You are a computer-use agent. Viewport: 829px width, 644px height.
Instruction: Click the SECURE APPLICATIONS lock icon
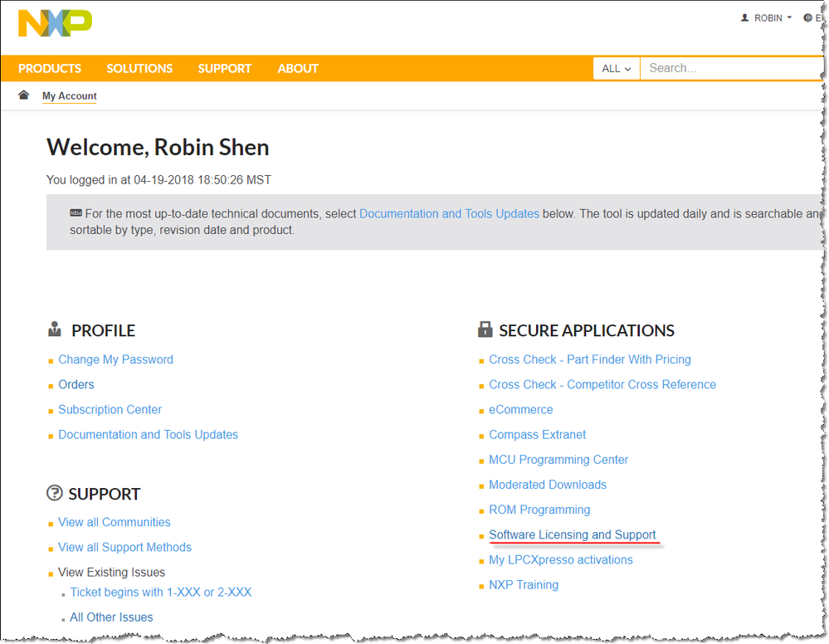[485, 329]
